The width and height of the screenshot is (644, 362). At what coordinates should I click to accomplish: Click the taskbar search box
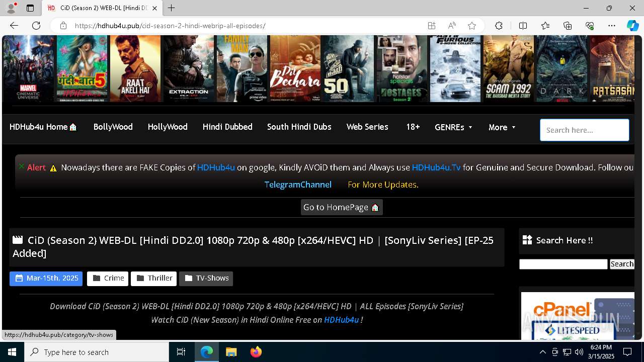coord(97,352)
